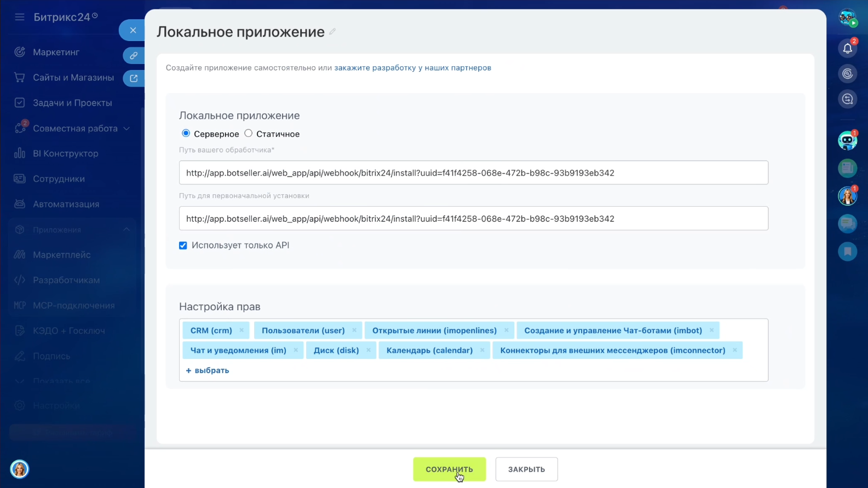Click the pencil icon to edit app title
This screenshot has height=488, width=868.
coord(332,32)
